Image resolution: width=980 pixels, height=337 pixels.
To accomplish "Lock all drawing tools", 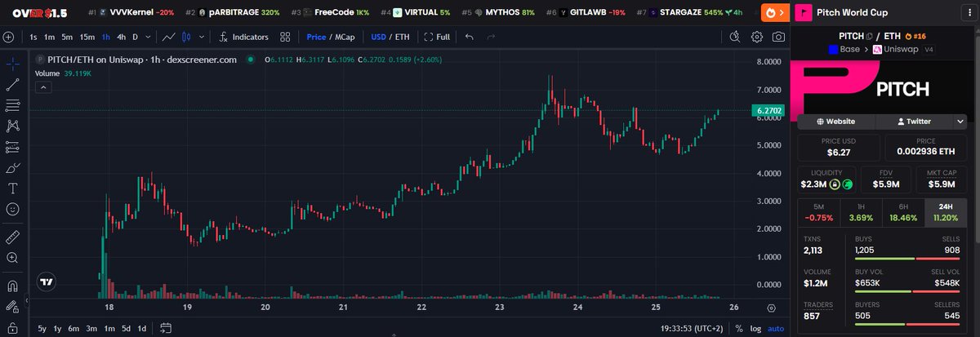I will click(x=12, y=328).
